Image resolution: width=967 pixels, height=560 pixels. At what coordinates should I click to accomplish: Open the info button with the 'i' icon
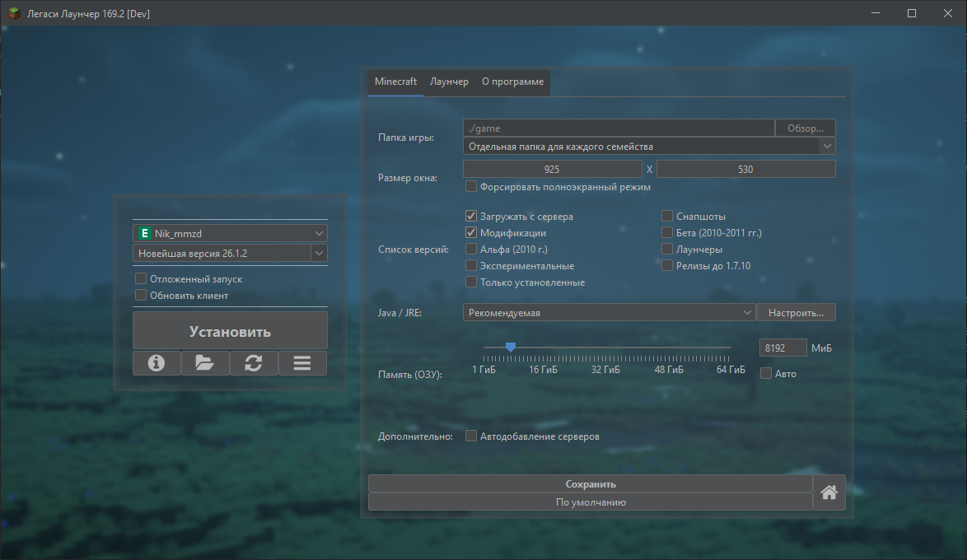click(156, 362)
